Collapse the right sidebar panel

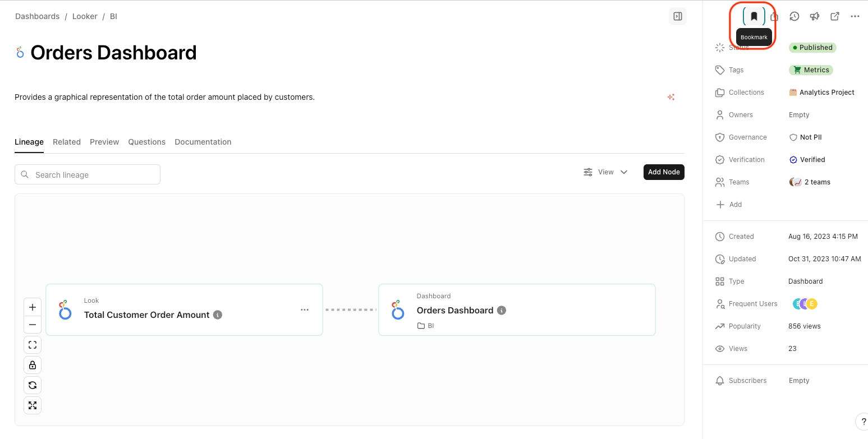[677, 16]
